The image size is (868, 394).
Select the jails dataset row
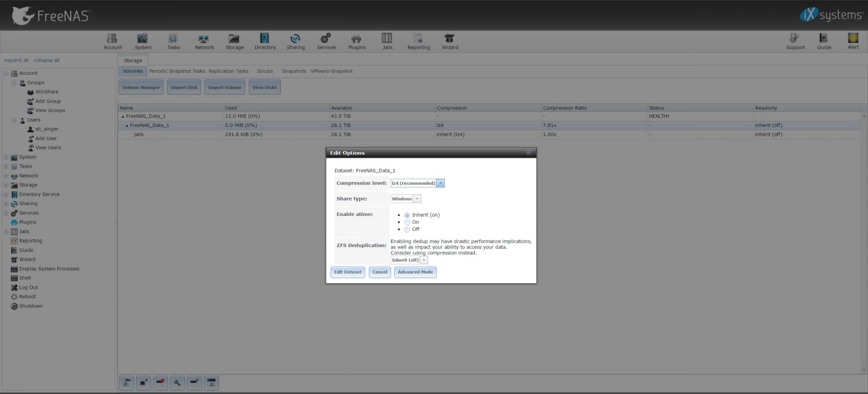tap(489, 134)
